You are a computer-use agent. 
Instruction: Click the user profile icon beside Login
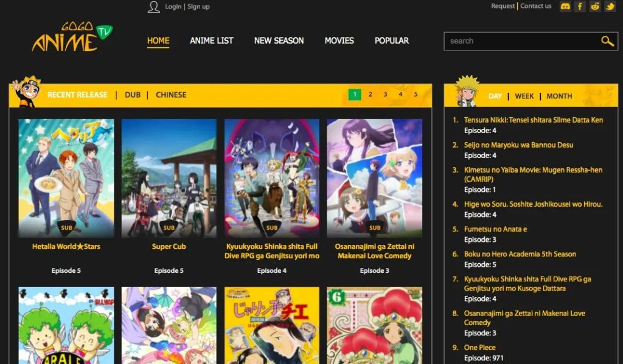click(x=154, y=7)
